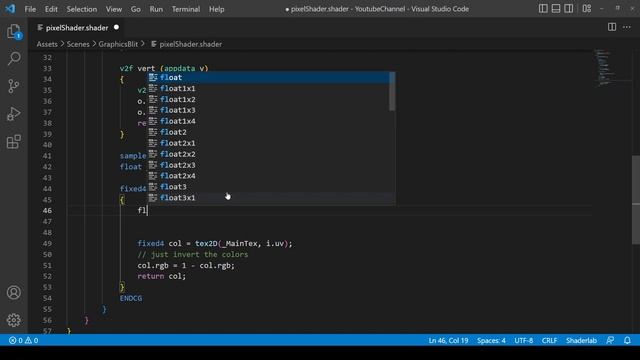Toggle primary side bar layout icon

point(543,9)
